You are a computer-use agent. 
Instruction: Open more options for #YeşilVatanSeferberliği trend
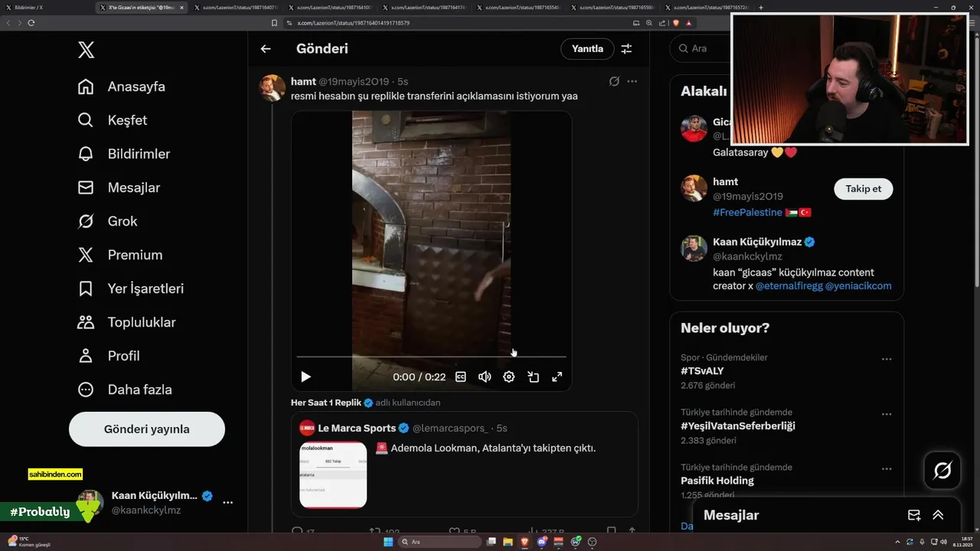coord(887,414)
